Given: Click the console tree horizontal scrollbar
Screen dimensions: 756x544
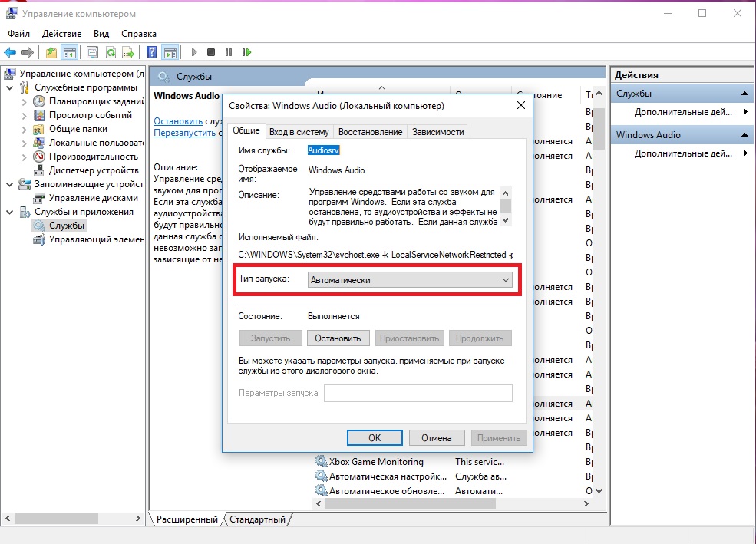Looking at the screenshot, I should tap(56, 519).
